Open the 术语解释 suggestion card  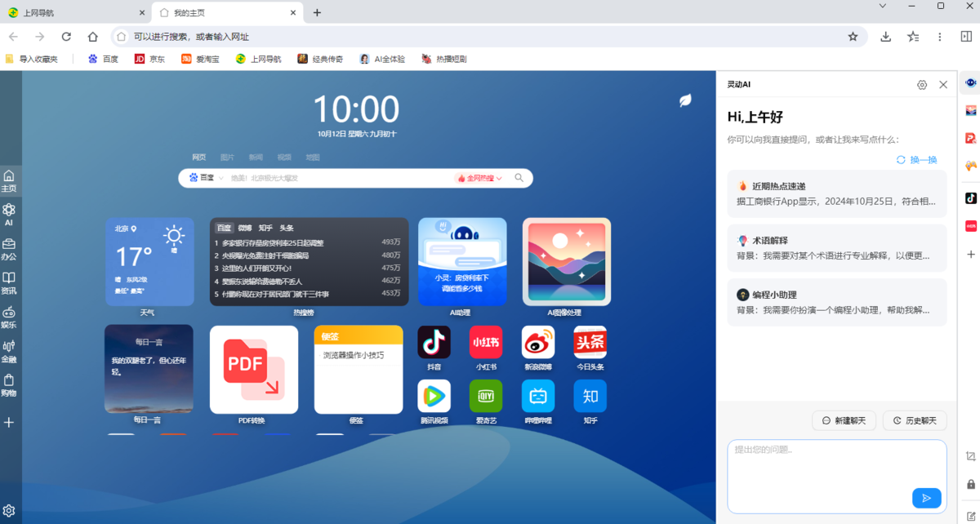pos(837,248)
